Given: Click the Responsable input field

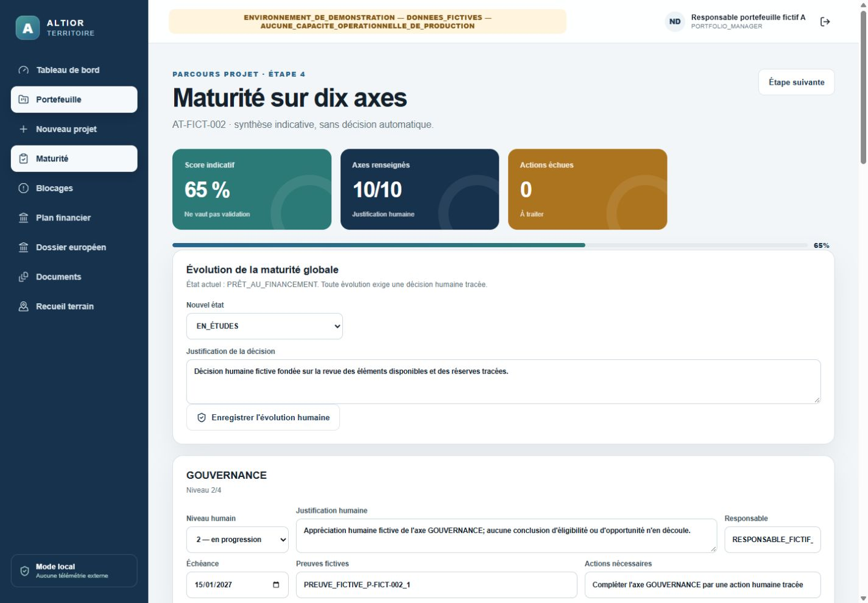Looking at the screenshot, I should [772, 540].
